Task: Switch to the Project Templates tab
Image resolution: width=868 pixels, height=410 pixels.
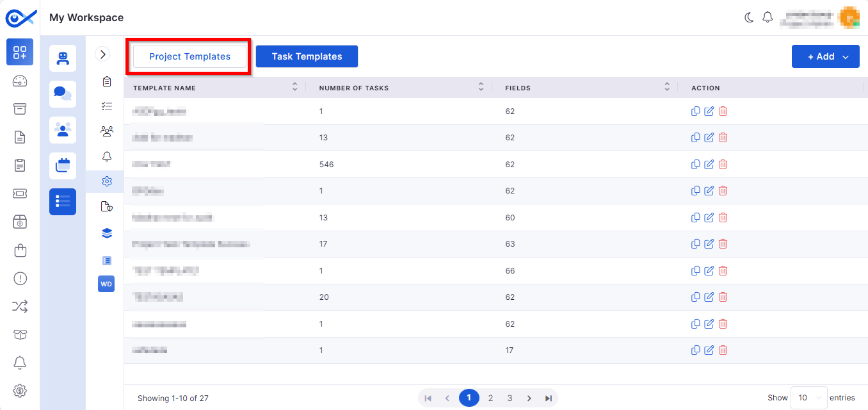Action: tap(189, 56)
